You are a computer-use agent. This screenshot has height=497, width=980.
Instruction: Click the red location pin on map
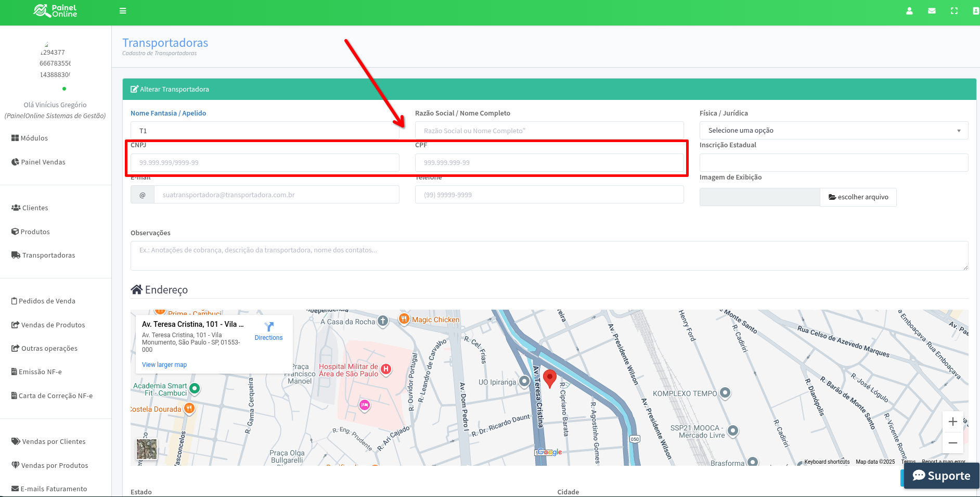(549, 378)
